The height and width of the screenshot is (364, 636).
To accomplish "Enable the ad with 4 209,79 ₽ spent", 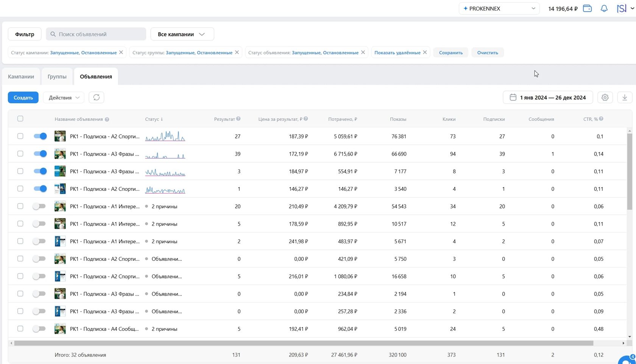I will pyautogui.click(x=39, y=206).
